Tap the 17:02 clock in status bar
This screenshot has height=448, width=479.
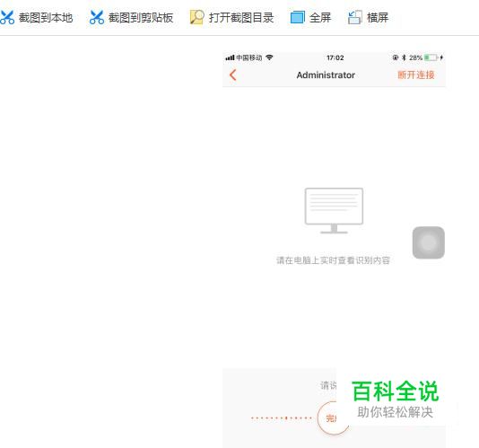click(x=335, y=57)
